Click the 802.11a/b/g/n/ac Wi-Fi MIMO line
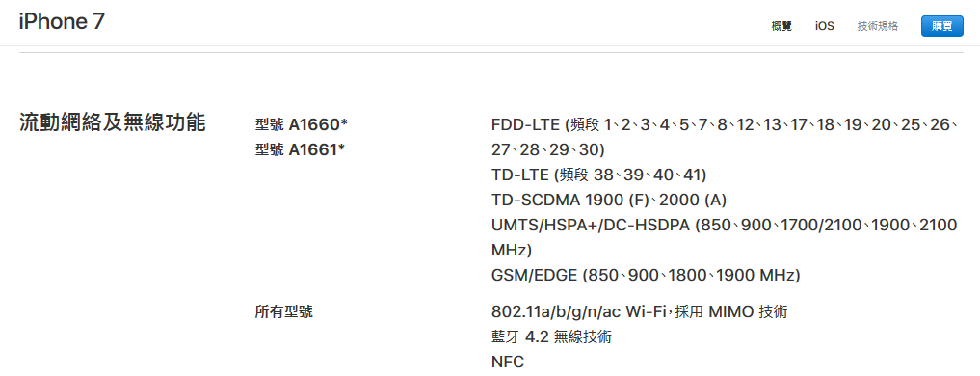 pos(640,311)
